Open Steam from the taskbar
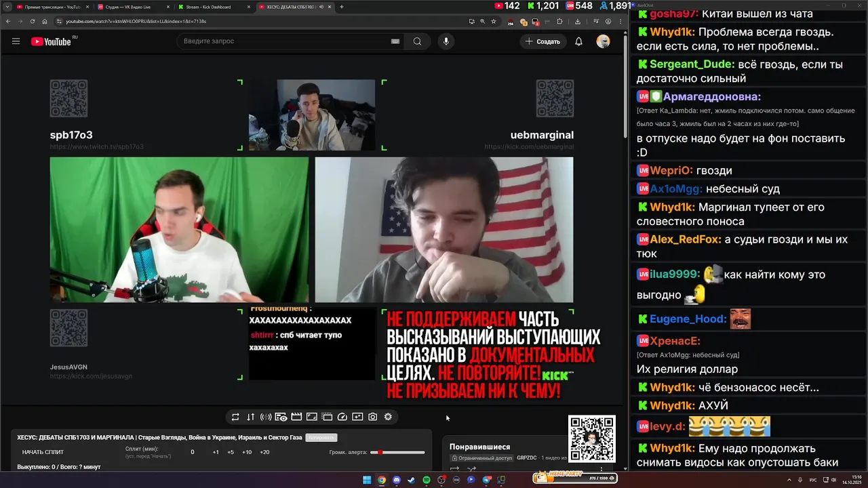Screen dimensions: 868x488 click(412, 480)
